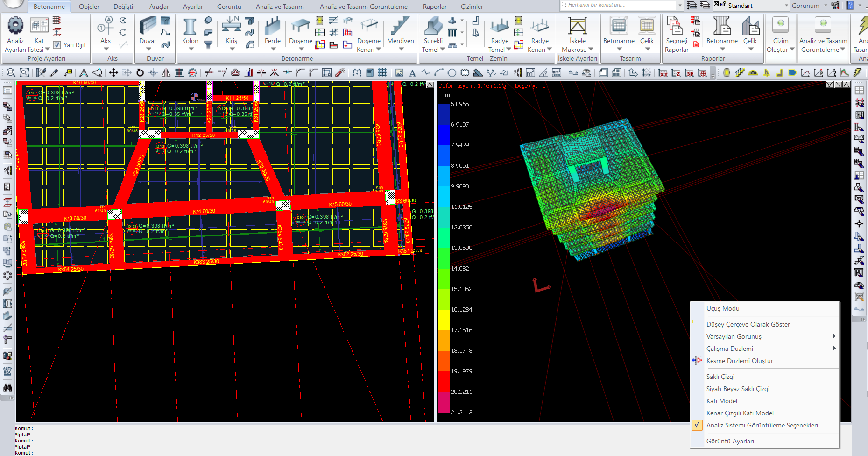Screen dimensions: 868x456
Task: Click the 3R view icon
Action: (x=689, y=73)
